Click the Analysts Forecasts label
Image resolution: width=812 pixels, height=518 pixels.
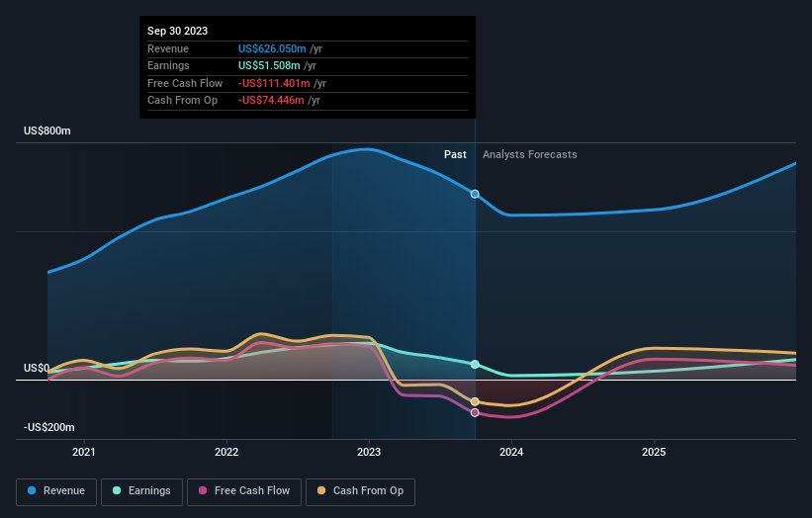pyautogui.click(x=530, y=154)
